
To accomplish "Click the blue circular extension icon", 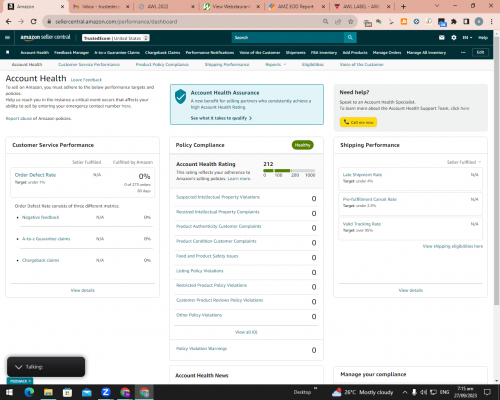I will click(x=416, y=22).
